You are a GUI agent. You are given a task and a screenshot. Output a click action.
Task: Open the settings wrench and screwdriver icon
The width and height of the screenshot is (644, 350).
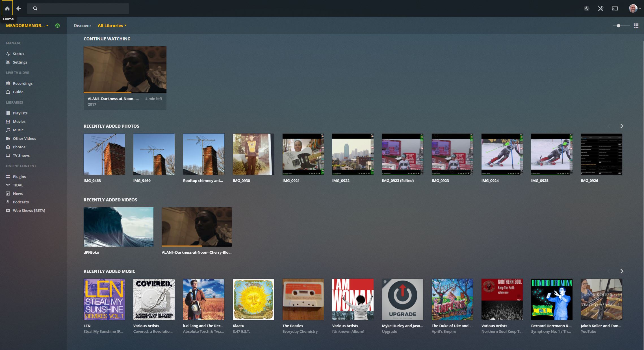pyautogui.click(x=601, y=8)
